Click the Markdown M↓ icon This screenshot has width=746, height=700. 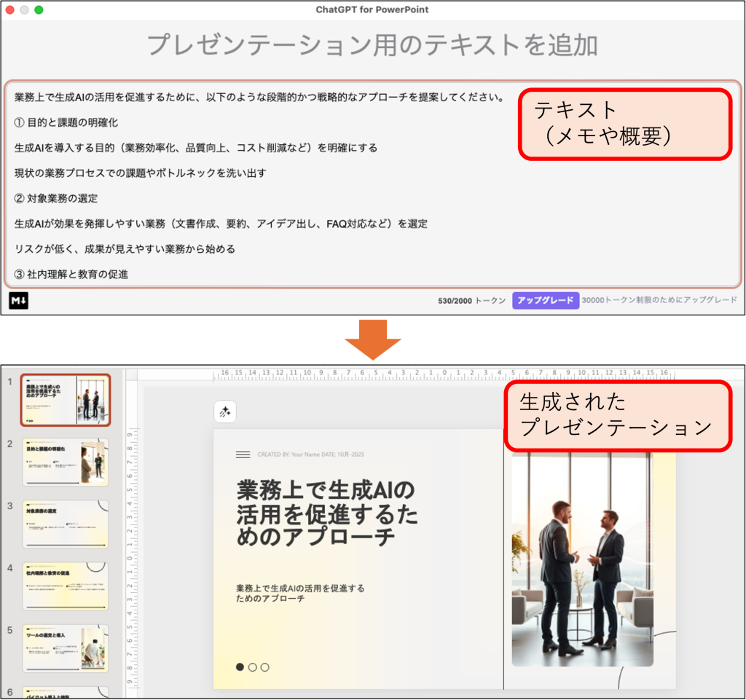(19, 300)
